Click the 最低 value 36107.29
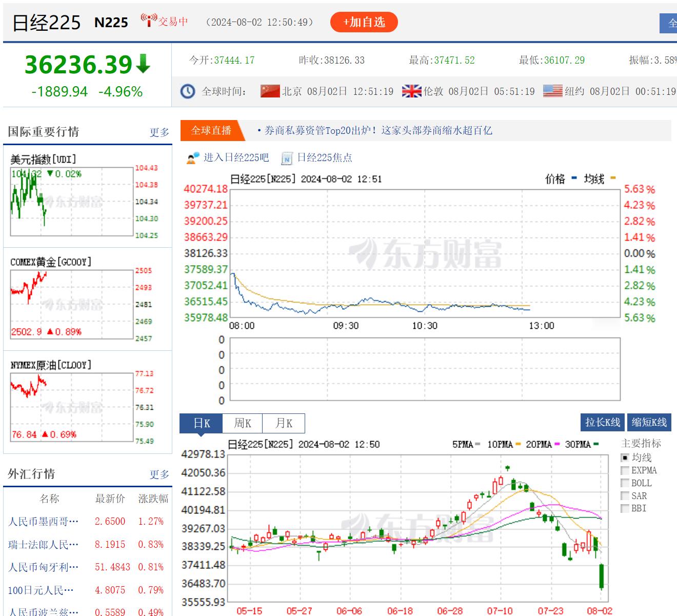Screen dimensions: 677x616 point(564,60)
